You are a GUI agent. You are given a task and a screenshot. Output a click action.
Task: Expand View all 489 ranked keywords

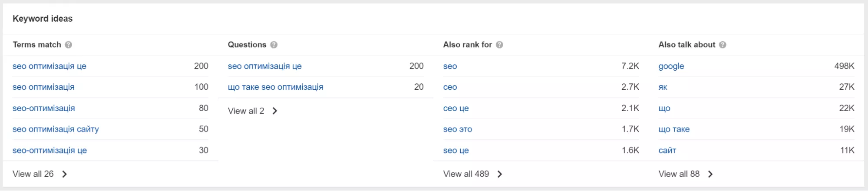pyautogui.click(x=472, y=174)
